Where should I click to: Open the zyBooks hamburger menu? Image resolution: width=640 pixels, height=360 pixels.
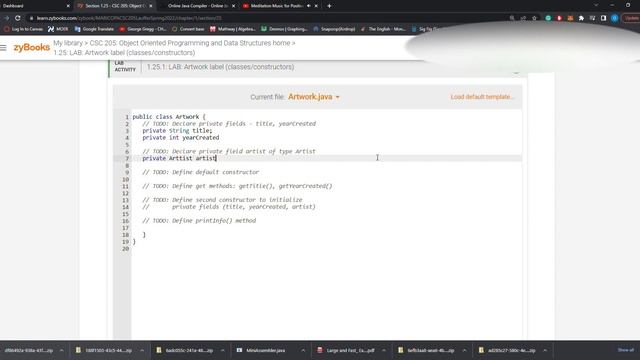(x=4, y=48)
